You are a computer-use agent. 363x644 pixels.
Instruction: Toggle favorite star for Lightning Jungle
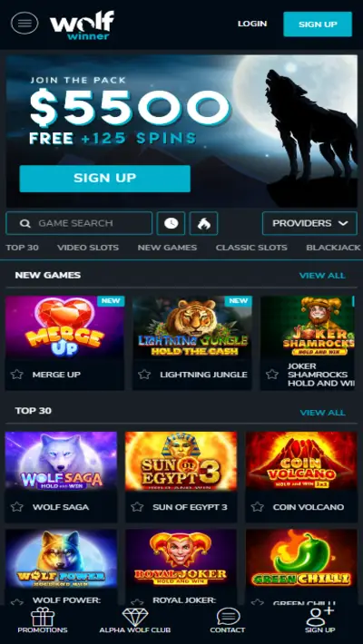click(144, 375)
